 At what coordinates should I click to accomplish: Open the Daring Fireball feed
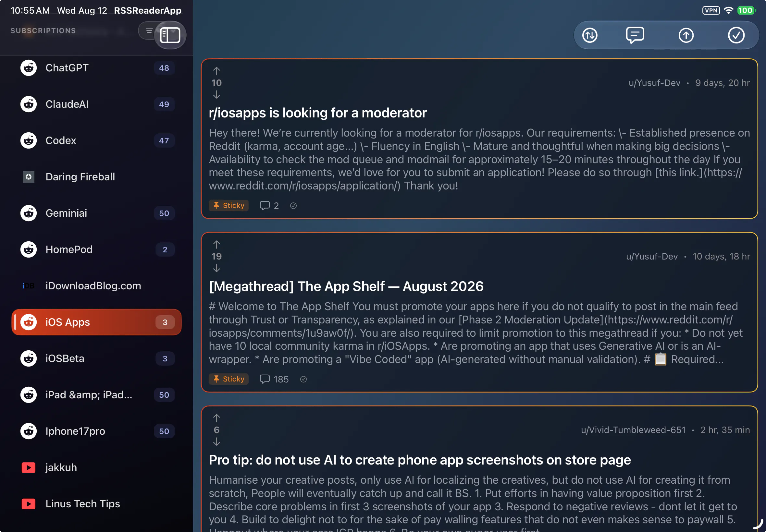point(96,177)
